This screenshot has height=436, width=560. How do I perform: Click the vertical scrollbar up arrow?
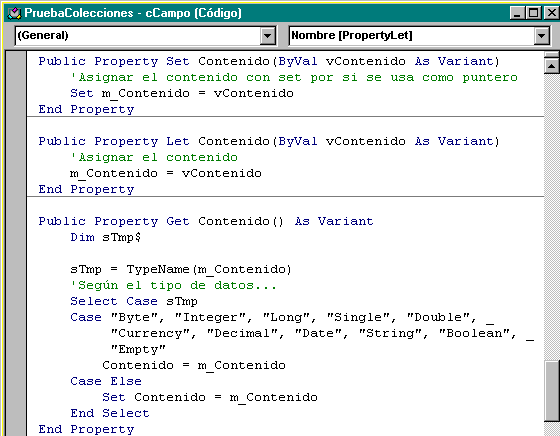[x=552, y=66]
